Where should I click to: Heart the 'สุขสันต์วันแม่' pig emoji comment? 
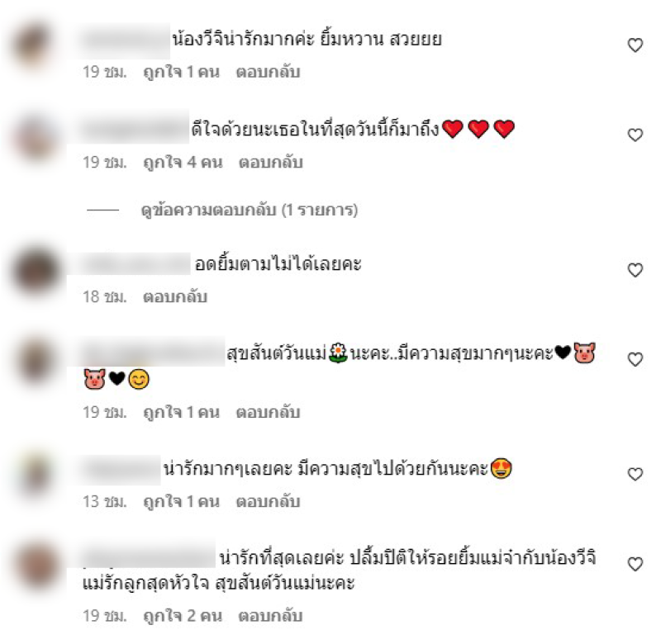pos(635,359)
